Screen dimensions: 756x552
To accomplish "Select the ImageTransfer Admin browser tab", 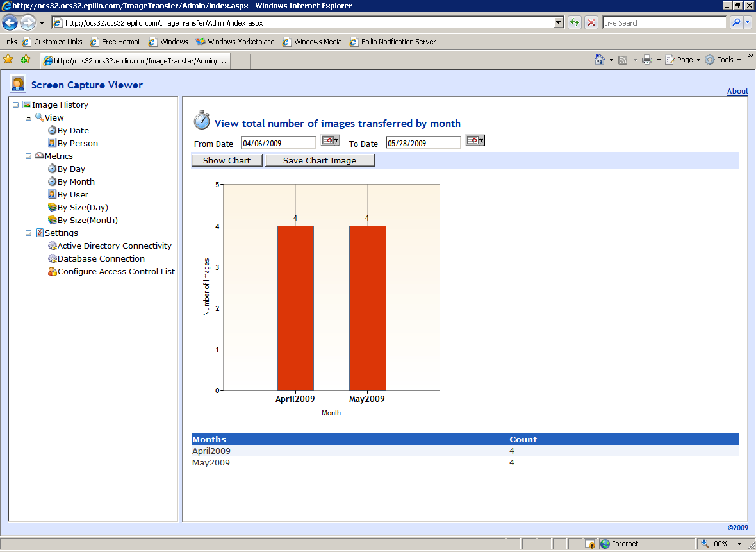I will click(x=135, y=61).
